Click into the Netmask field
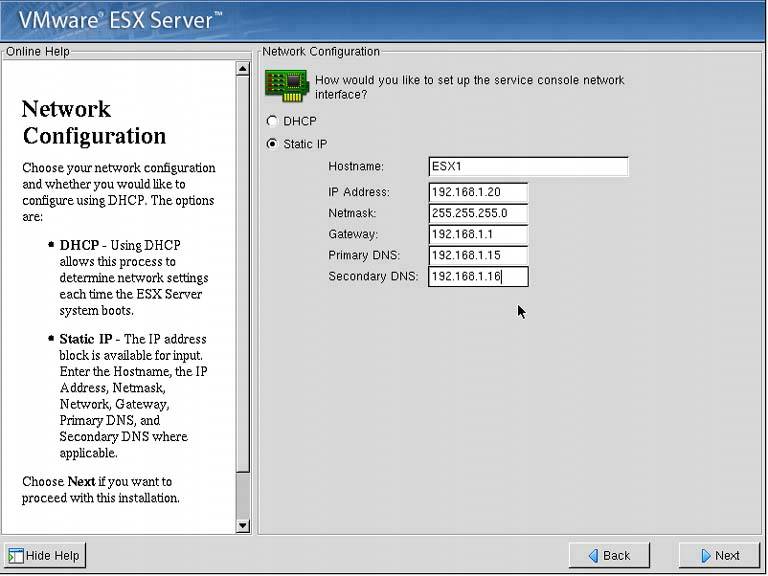768x576 pixels. (x=477, y=213)
